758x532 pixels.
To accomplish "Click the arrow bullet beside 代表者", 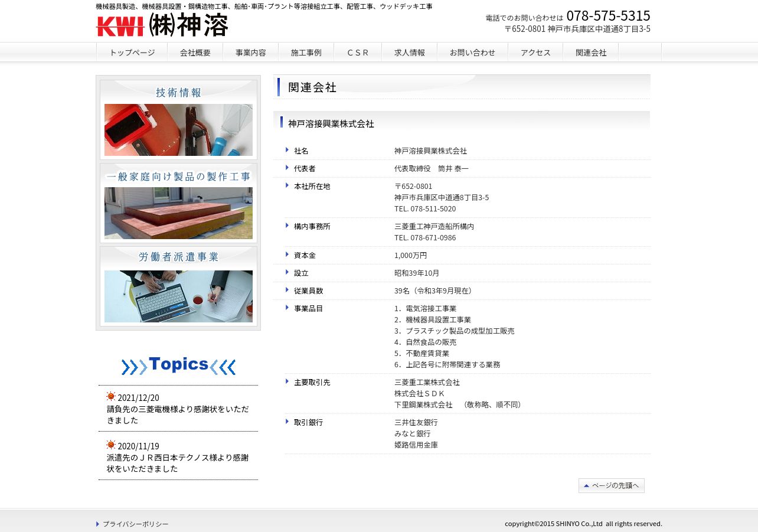I will [x=287, y=168].
